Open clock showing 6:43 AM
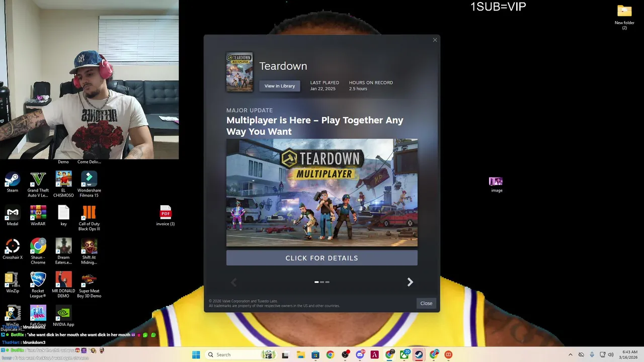Image resolution: width=644 pixels, height=362 pixels. point(629,354)
